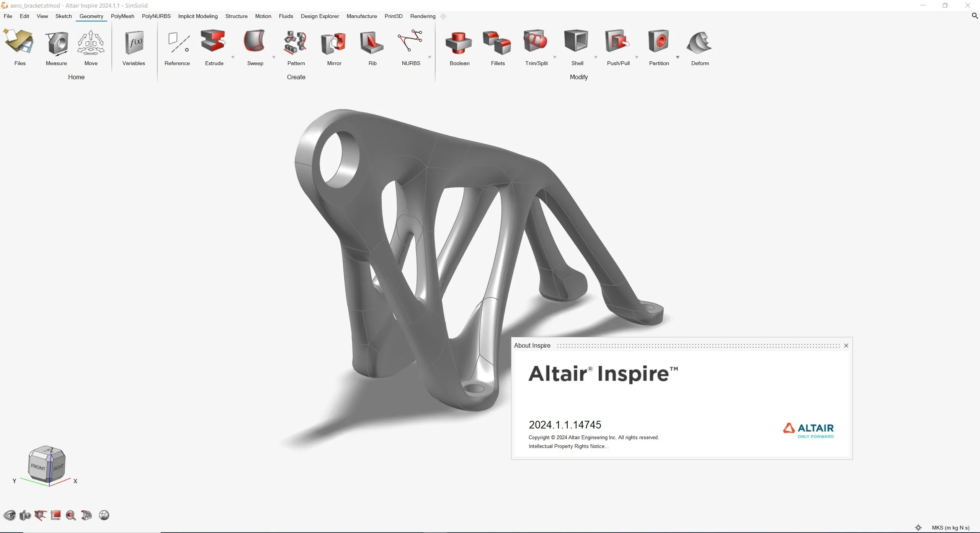Click the section cut view icon
The image size is (980, 533).
point(40,515)
